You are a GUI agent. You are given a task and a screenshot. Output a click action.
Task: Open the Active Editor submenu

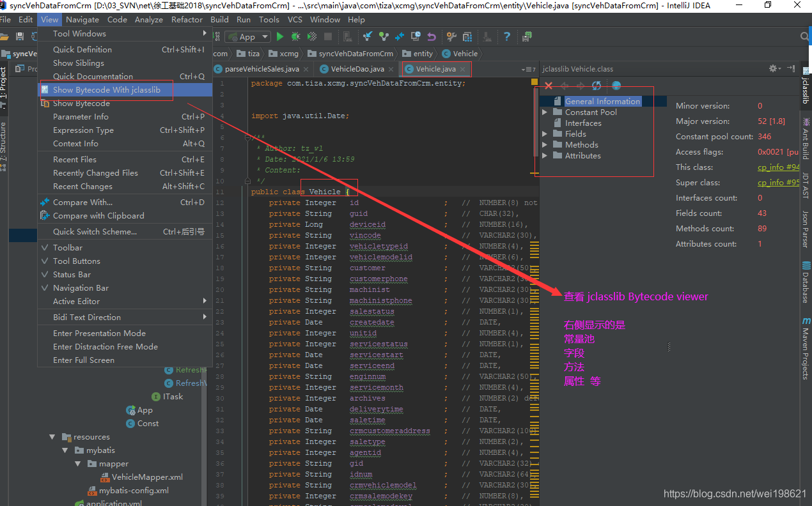click(x=125, y=301)
